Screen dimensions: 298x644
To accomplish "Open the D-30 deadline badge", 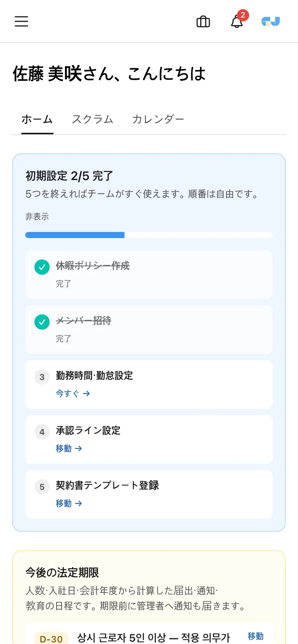I will 51,639.
